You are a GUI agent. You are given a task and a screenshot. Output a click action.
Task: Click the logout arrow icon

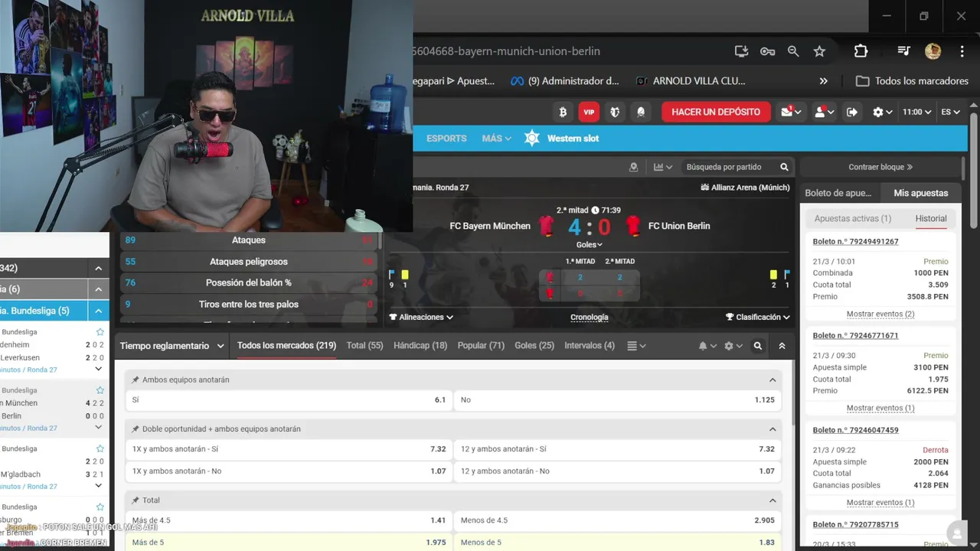pyautogui.click(x=851, y=112)
